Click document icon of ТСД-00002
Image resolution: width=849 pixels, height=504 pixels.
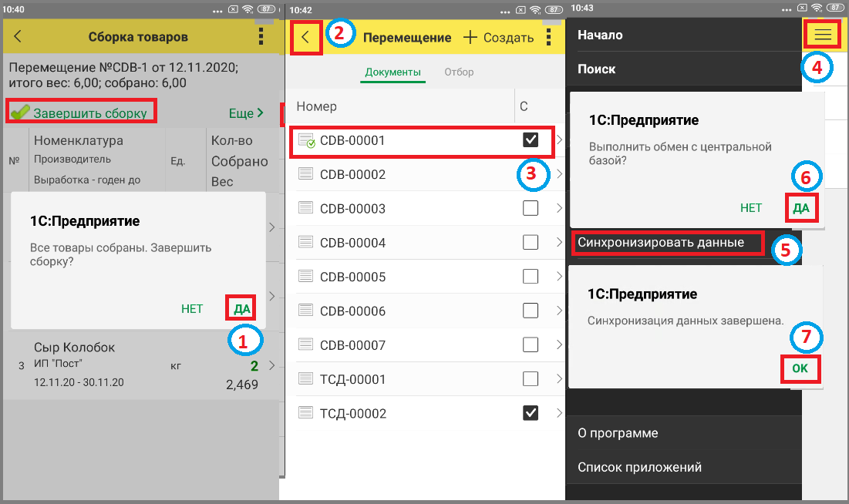pyautogui.click(x=306, y=412)
